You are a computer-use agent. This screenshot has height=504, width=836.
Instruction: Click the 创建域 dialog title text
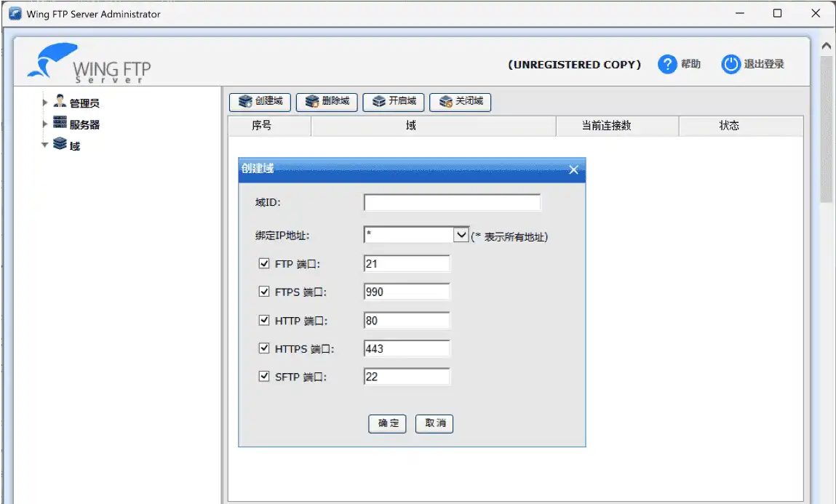pyautogui.click(x=258, y=169)
